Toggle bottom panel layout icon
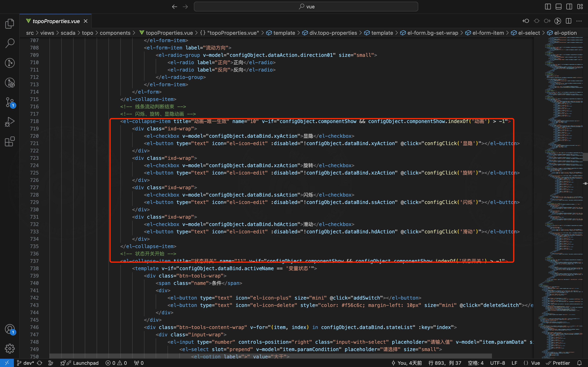Image resolution: width=588 pixels, height=367 pixels. [558, 7]
